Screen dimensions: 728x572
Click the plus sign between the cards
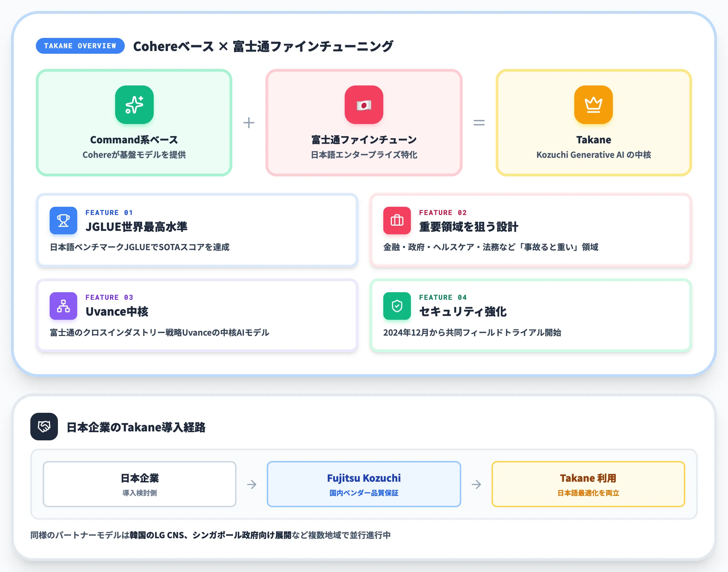[x=249, y=123]
